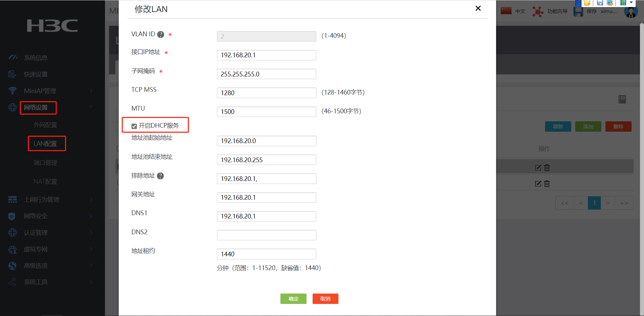This screenshot has height=316, width=644.
Task: Open the floating toolbar dropdown arrow
Action: point(631,2)
